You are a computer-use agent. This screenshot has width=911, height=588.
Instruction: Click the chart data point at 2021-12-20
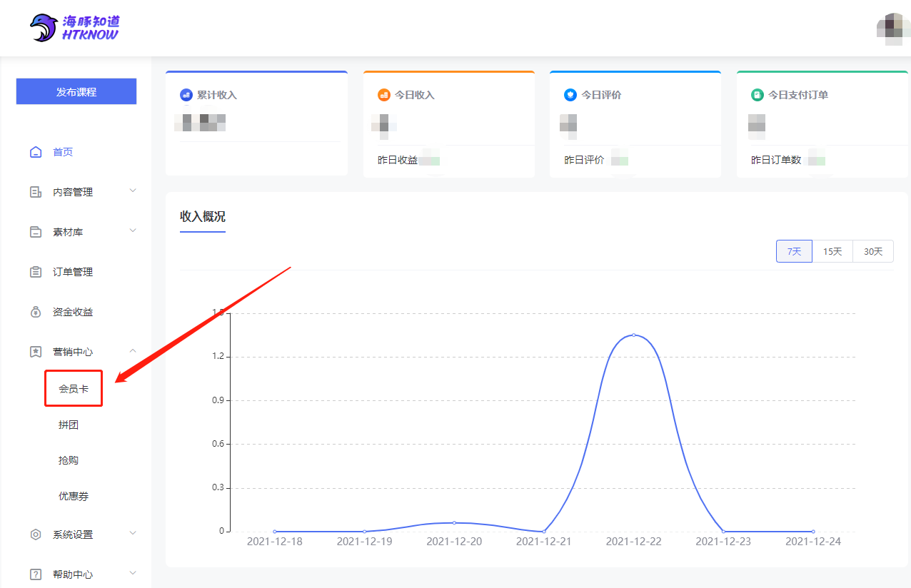click(454, 522)
